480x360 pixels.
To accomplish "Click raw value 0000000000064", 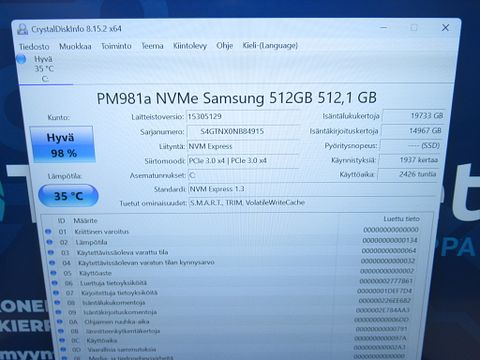I will 389,251.
